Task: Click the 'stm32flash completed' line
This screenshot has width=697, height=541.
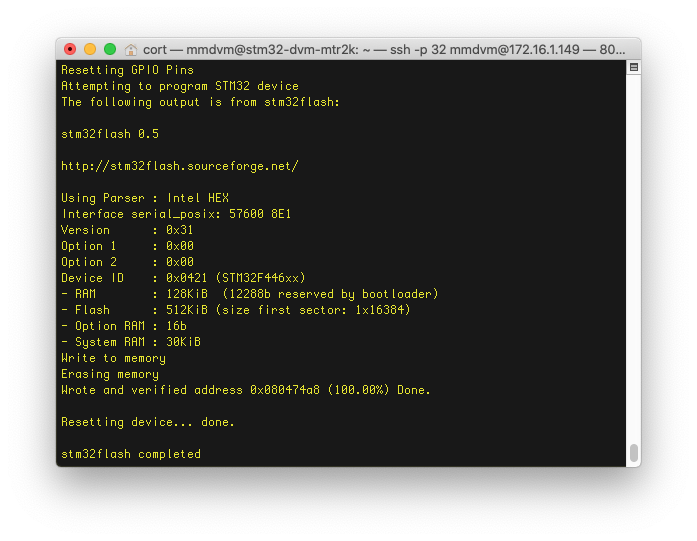Action: (131, 454)
